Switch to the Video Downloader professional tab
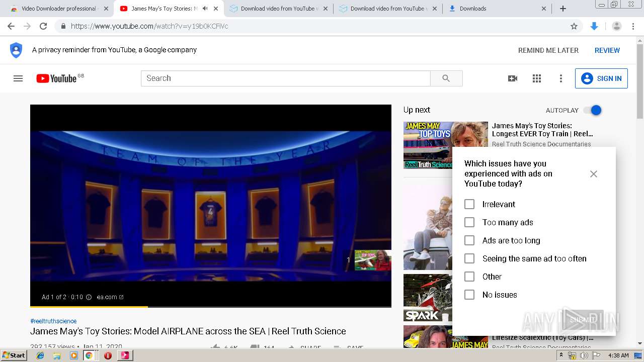The image size is (644, 362). tap(59, 9)
